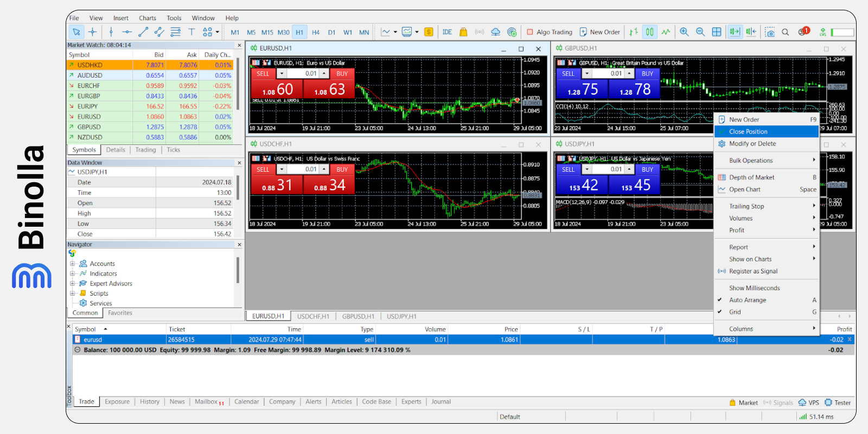
Task: Switch chart to bar chart mode
Action: [634, 32]
